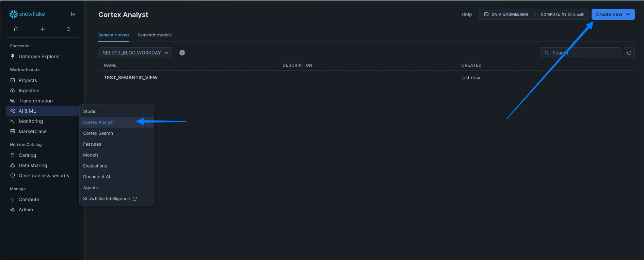
Task: Open Database Explorer shortcut
Action: pos(42,56)
